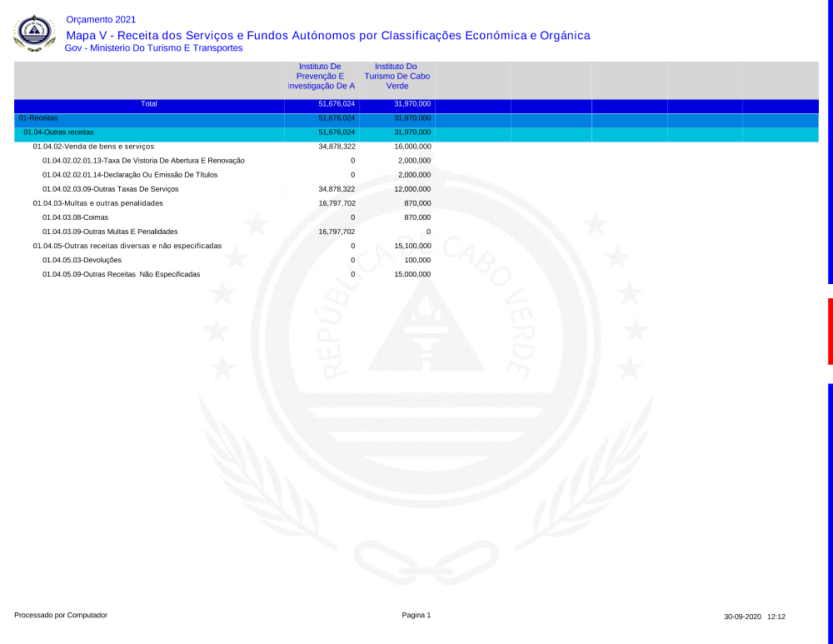The height and width of the screenshot is (644, 833).
Task: Click the Cabo Verde coat of arms emblem
Action: (34, 32)
